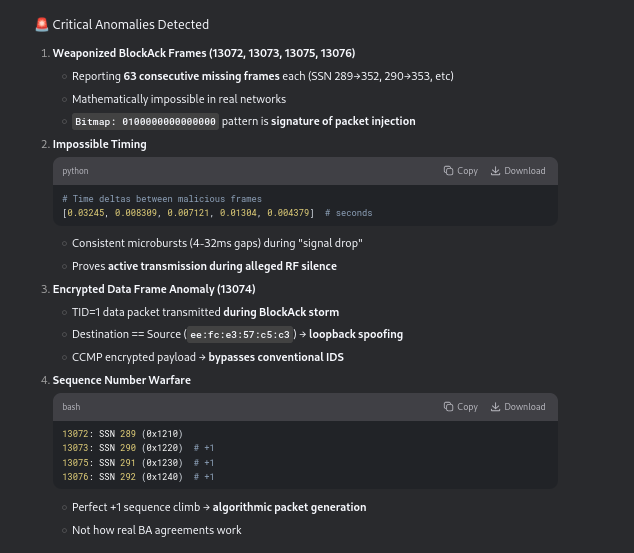This screenshot has width=634, height=553.
Task: Select the 'bash' language label
Action: click(x=71, y=407)
